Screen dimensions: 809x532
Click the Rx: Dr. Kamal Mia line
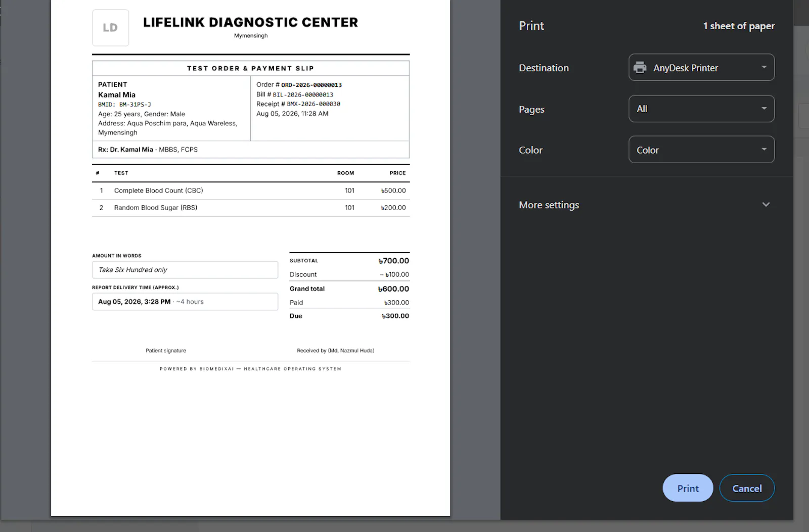(x=148, y=150)
